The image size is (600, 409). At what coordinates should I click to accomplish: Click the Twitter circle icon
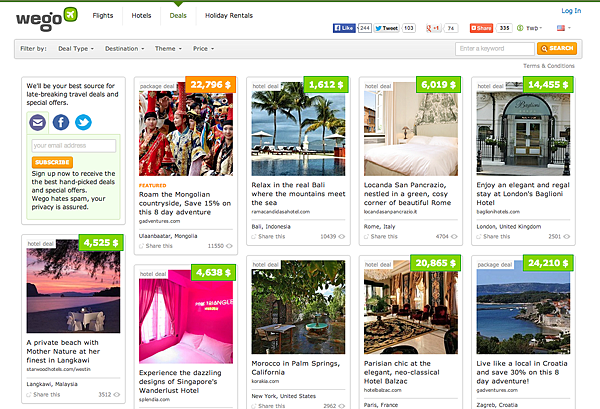click(83, 122)
